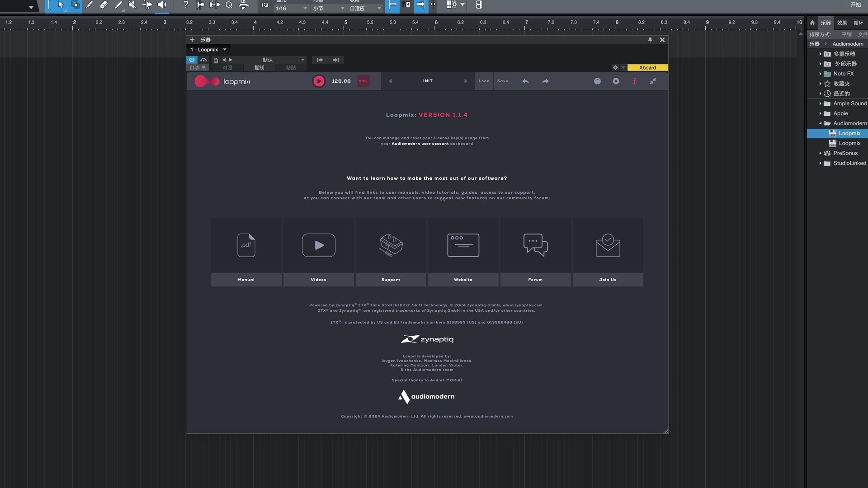Switch to the 循环 browser tab

(x=858, y=23)
